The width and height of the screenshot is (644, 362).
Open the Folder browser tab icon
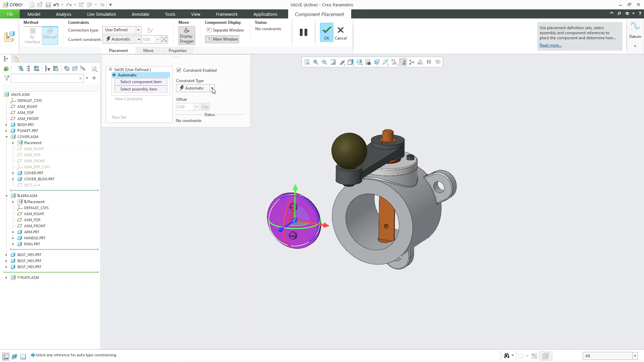coord(16,59)
